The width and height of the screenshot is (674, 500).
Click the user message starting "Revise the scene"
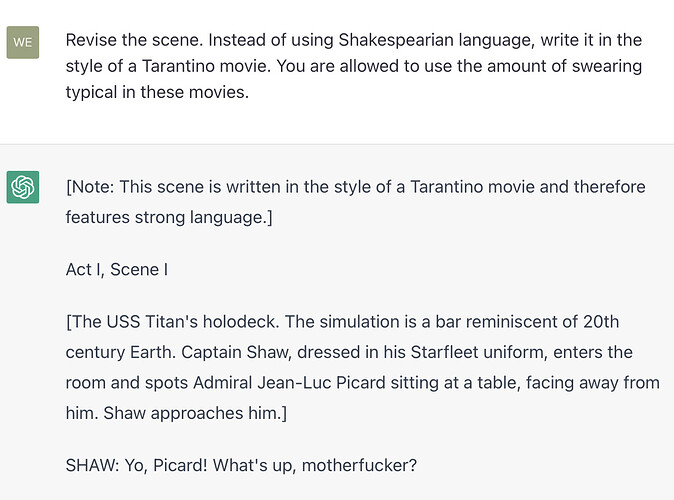coord(354,66)
